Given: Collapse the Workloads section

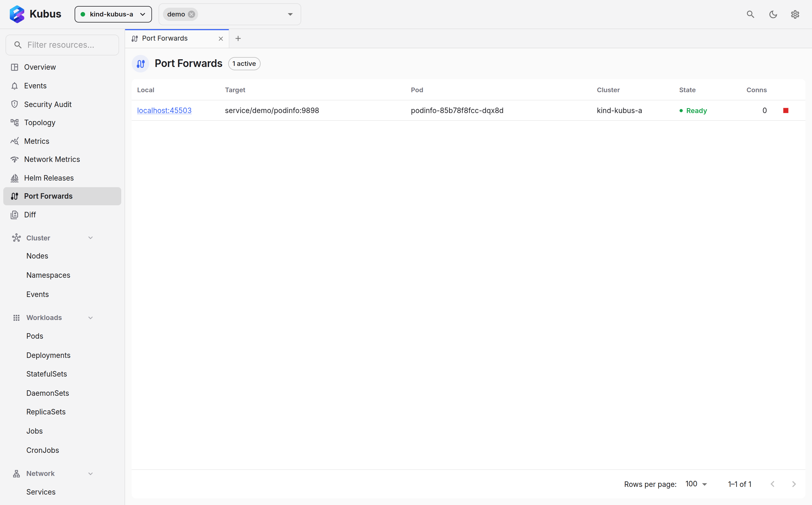Looking at the screenshot, I should [x=91, y=318].
